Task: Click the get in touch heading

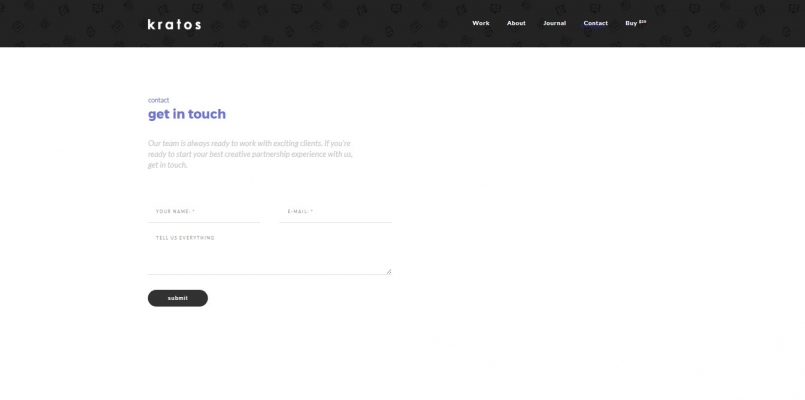Action: tap(187, 114)
